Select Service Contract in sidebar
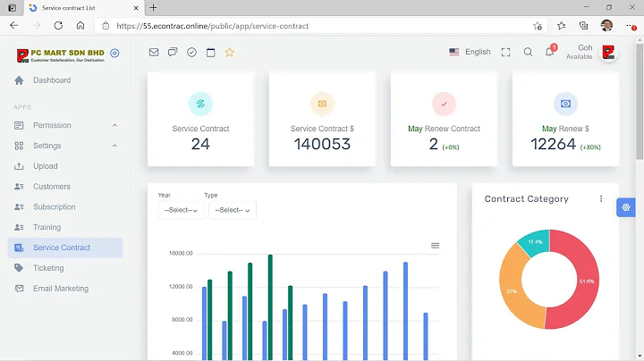Viewport: 644px width, 361px height. point(65,248)
